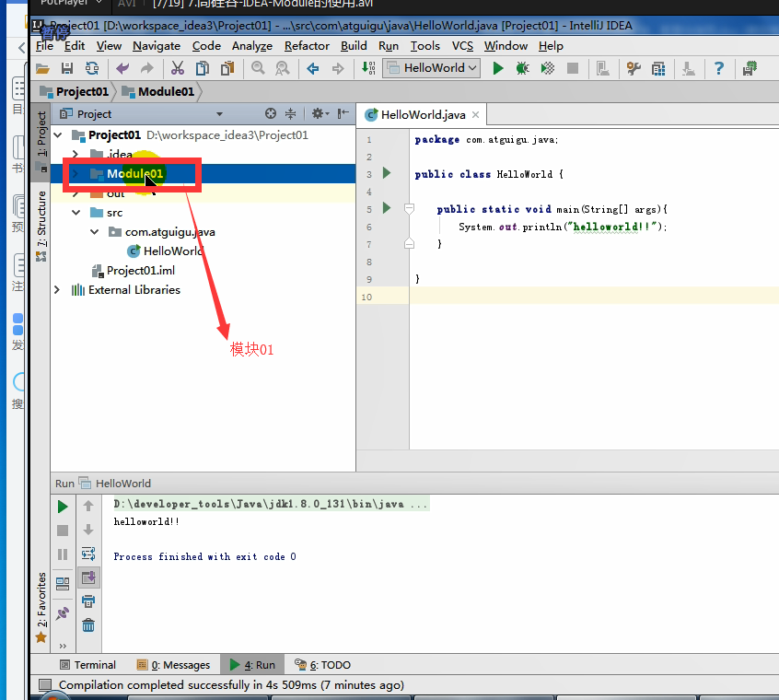Viewport: 779px width, 700px height.
Task: Toggle the 1: Project side tool window
Action: [x=41, y=141]
